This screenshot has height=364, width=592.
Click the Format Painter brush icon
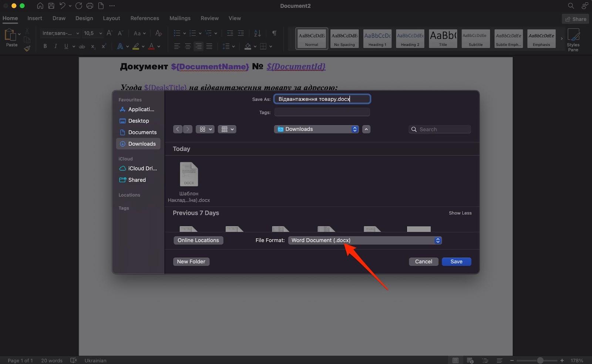pyautogui.click(x=27, y=48)
